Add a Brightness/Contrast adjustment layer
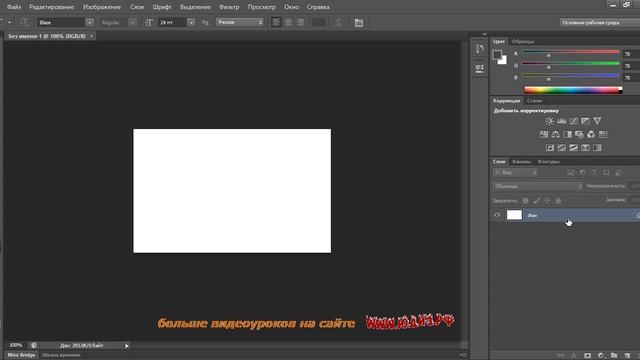The height and width of the screenshot is (360, 640). click(549, 121)
